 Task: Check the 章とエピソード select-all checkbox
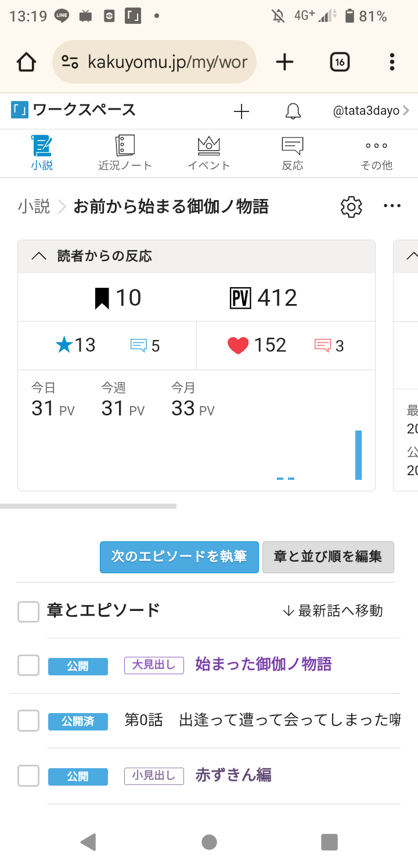[x=28, y=611]
